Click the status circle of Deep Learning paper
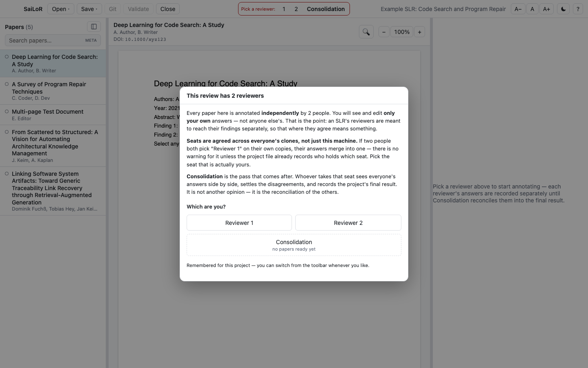 [7, 57]
